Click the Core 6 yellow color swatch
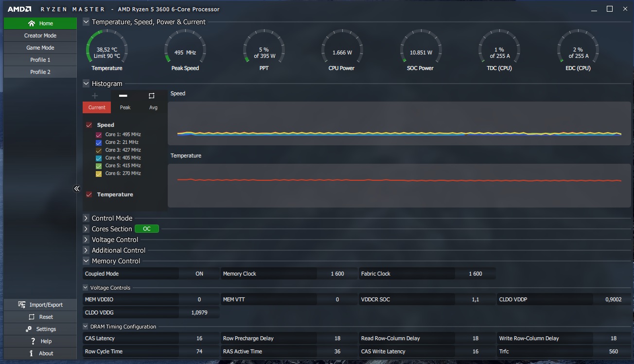Viewport: 634px width, 364px height. pyautogui.click(x=99, y=173)
